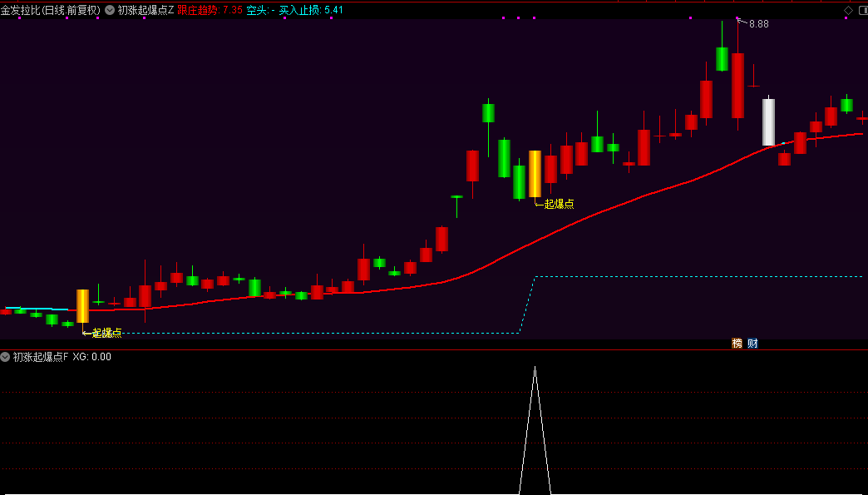Click the white spike peak in sub-chart
Viewport: 868px width, 495px height.
click(535, 368)
